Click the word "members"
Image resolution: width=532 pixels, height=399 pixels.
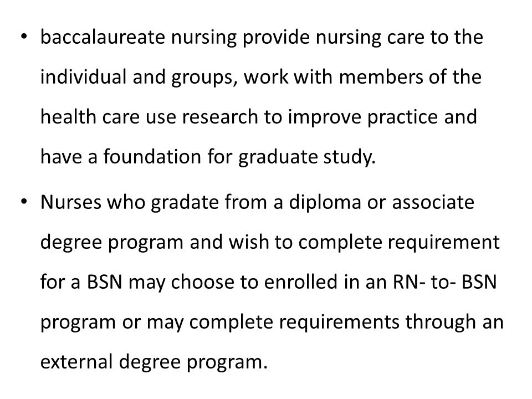[x=381, y=76]
